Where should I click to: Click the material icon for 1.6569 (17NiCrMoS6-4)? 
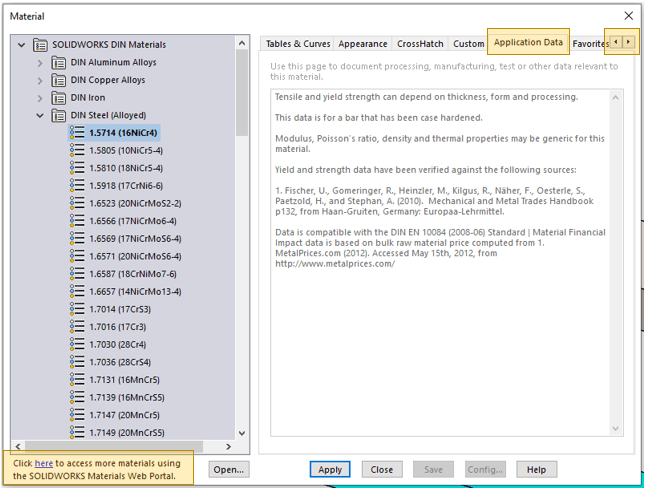pos(77,239)
